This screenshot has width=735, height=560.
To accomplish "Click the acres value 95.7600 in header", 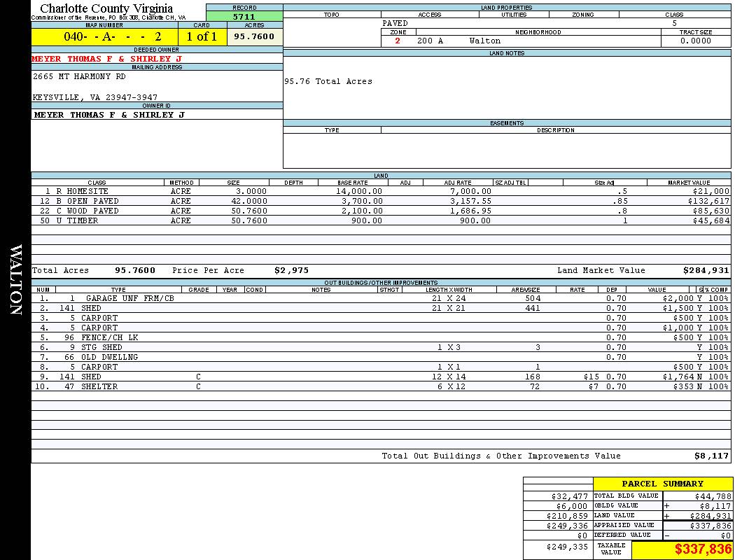I will pyautogui.click(x=254, y=36).
